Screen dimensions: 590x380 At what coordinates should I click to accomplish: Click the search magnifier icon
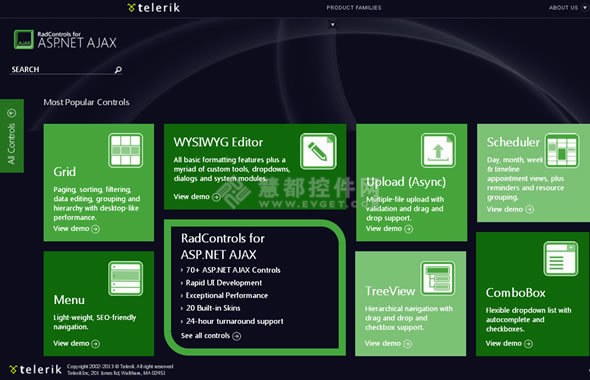click(x=118, y=70)
